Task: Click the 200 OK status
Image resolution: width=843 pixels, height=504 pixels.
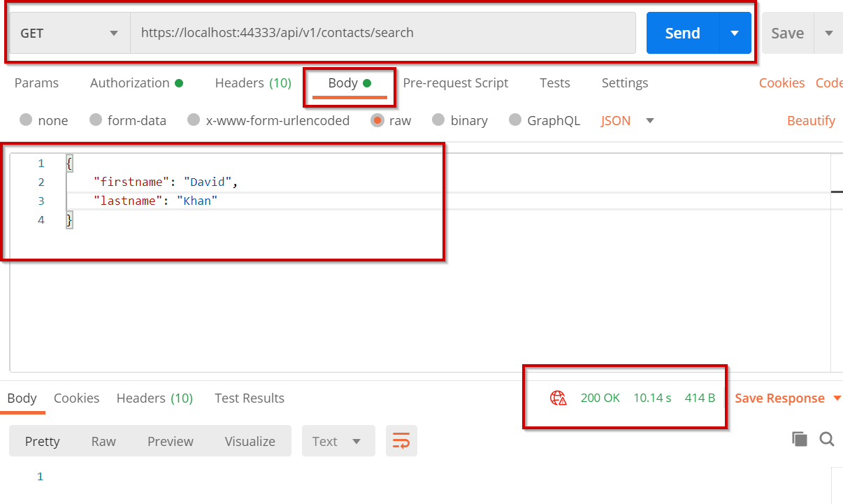Action: pos(600,398)
